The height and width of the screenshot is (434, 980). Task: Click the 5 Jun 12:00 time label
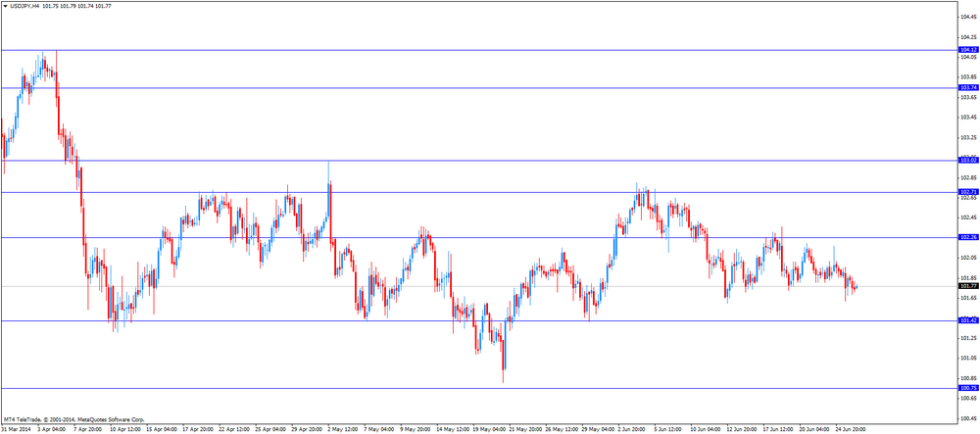(x=668, y=430)
